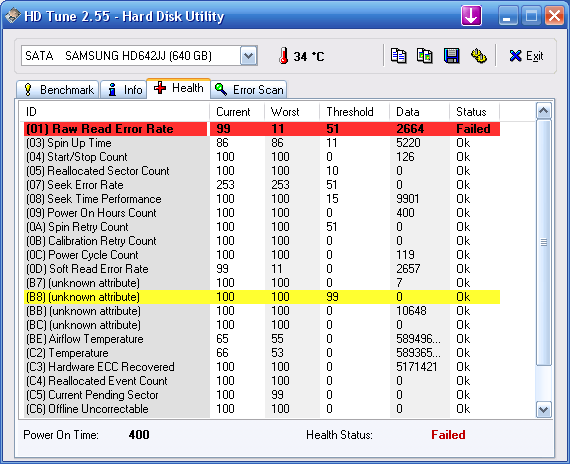Image resolution: width=570 pixels, height=464 pixels.
Task: Select the Seek Error Rate row
Action: click(x=262, y=185)
